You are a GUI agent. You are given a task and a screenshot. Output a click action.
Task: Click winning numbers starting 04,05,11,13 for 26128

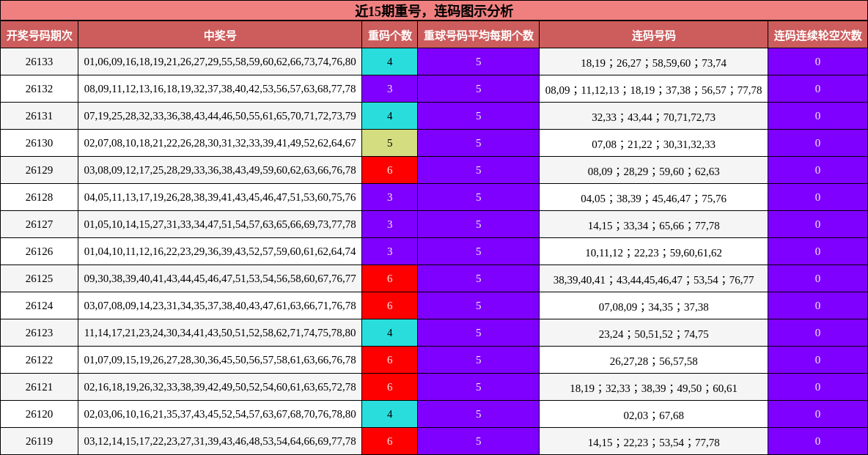[x=220, y=197]
